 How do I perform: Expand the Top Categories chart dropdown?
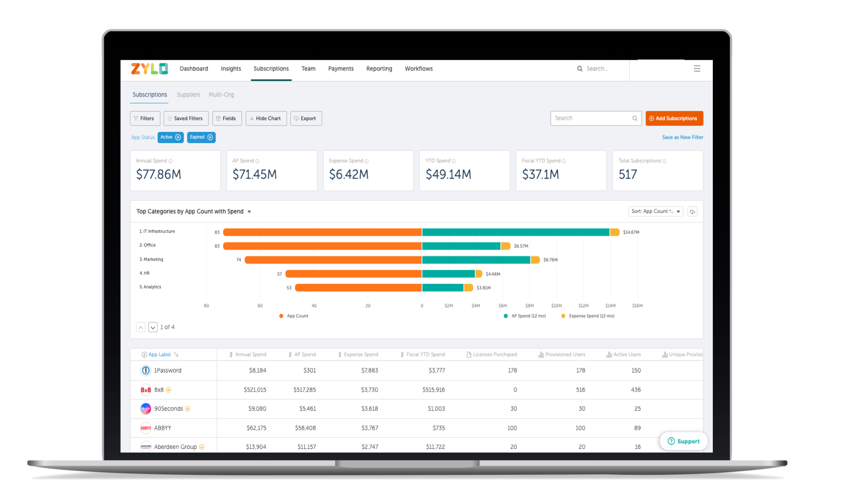(x=249, y=212)
